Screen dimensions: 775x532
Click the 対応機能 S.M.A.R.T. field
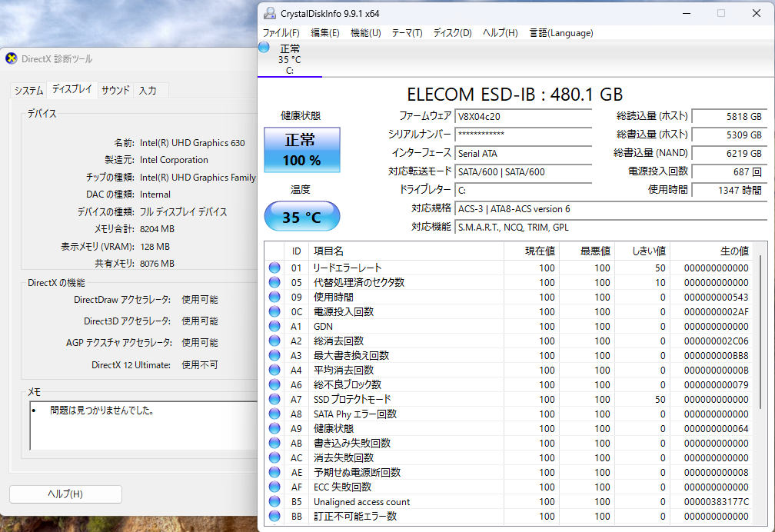pos(611,228)
